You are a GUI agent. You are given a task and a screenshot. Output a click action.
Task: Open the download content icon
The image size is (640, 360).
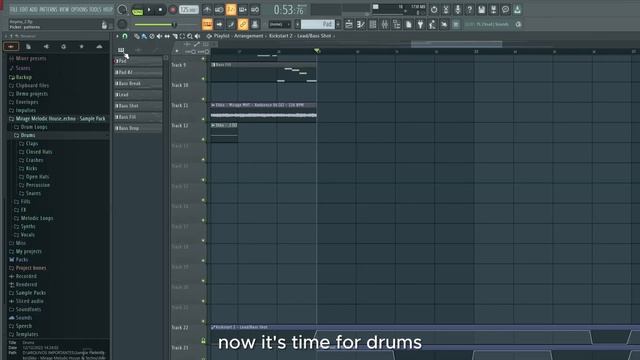(517, 9)
